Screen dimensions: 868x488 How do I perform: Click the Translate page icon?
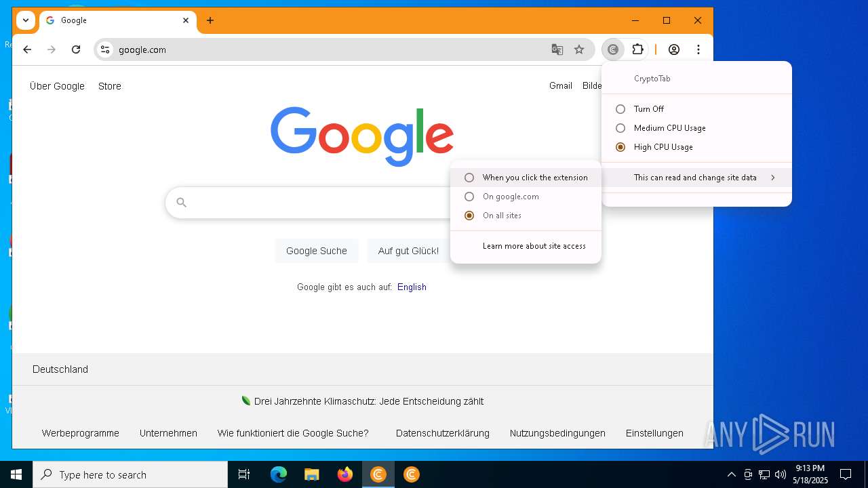click(x=557, y=49)
